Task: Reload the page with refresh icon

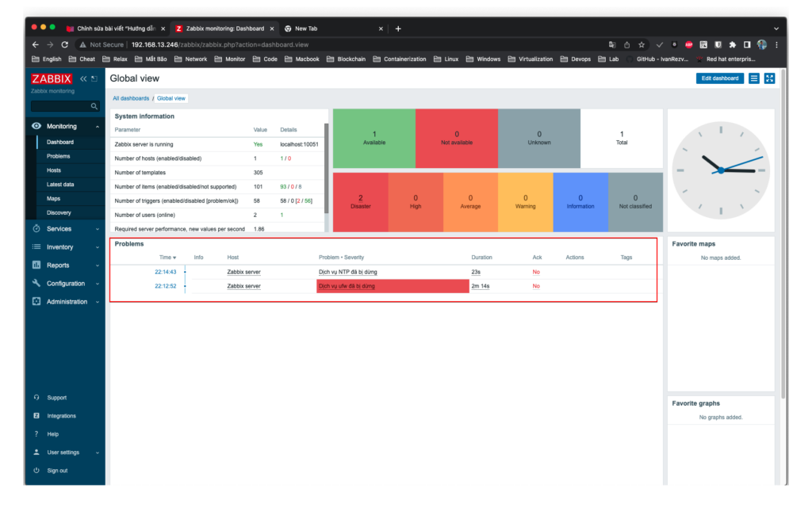Action: coord(65,44)
